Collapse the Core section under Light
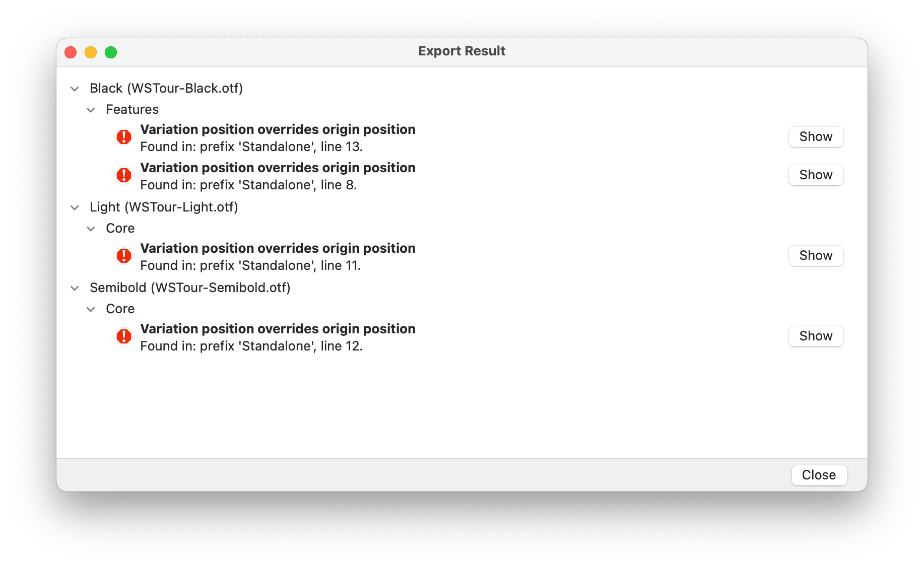The height and width of the screenshot is (566, 924). 91,229
